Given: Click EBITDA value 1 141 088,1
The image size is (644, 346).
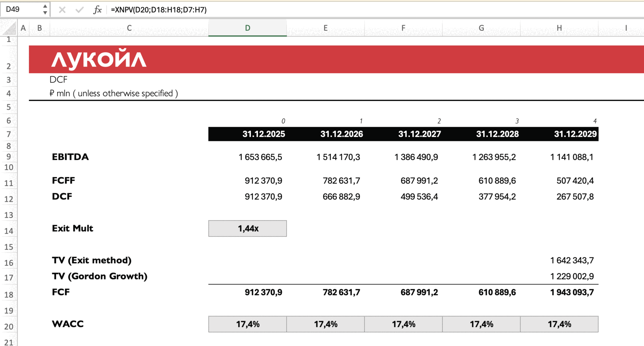Looking at the screenshot, I should (572, 157).
